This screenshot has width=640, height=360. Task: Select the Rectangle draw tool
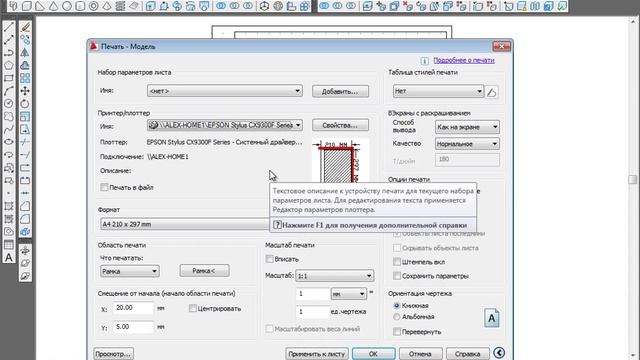click(9, 78)
